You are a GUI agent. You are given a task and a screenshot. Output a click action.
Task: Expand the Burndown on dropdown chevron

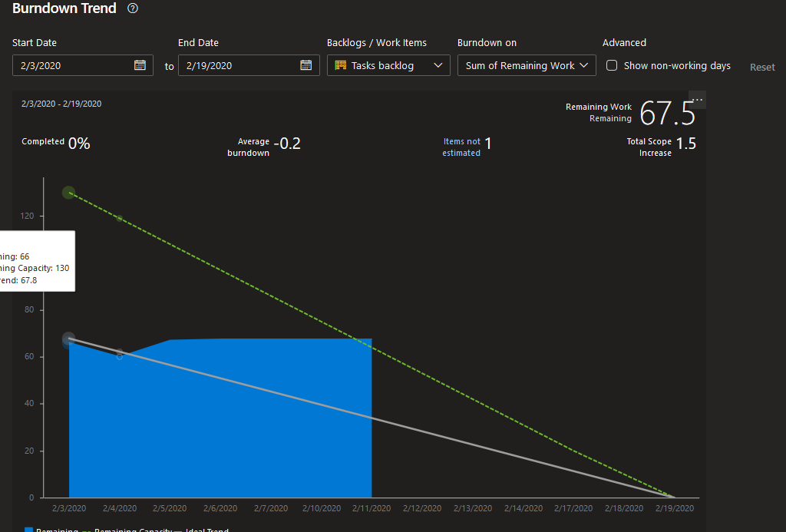point(585,65)
